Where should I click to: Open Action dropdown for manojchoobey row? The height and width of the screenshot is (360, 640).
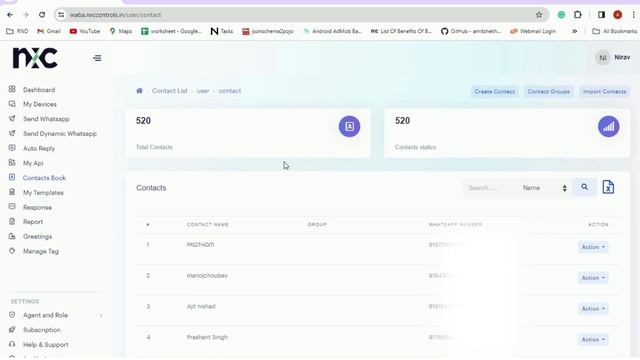(x=593, y=278)
